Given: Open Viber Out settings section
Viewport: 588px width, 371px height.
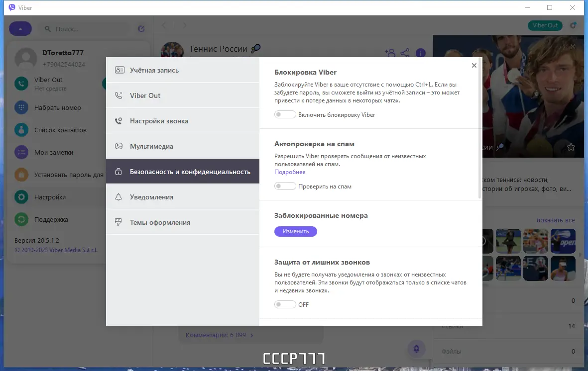Looking at the screenshot, I should 183,95.
